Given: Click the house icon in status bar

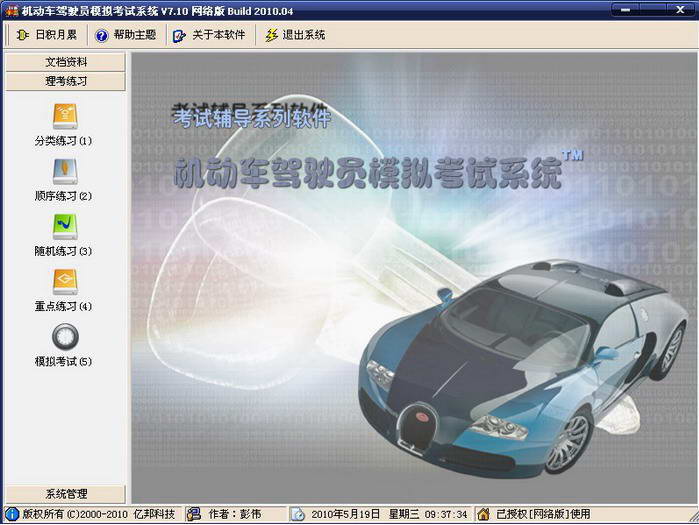Looking at the screenshot, I should pyautogui.click(x=483, y=514).
